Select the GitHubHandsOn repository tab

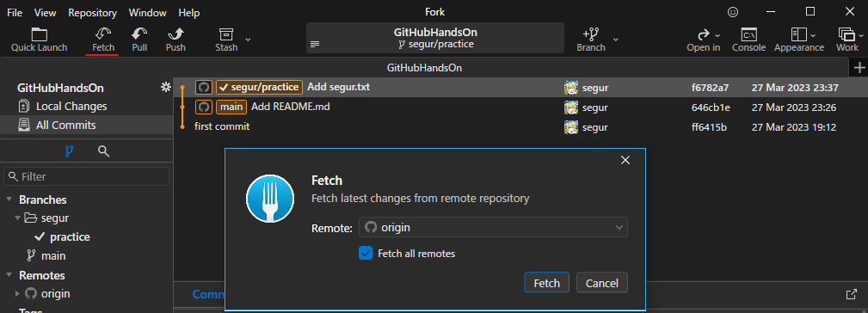(425, 68)
